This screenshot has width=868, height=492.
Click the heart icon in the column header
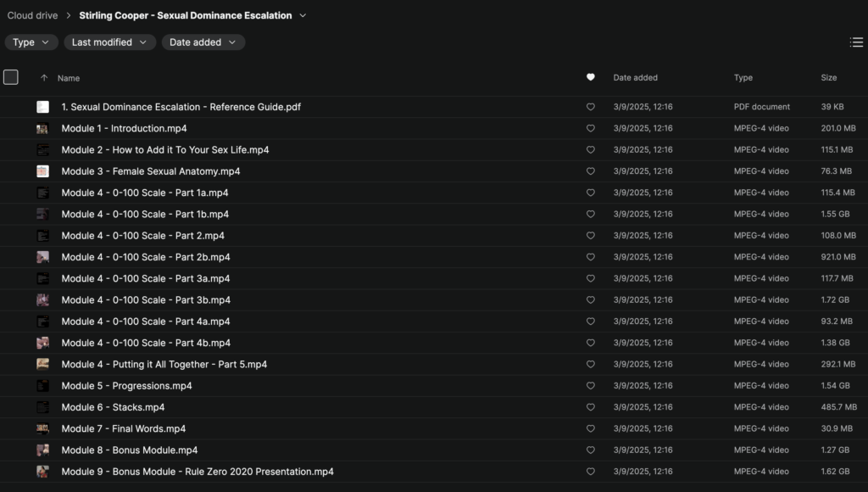point(590,77)
